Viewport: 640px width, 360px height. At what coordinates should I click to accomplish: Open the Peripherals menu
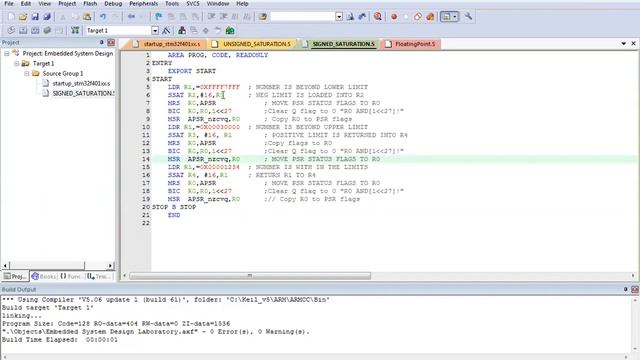tap(143, 4)
